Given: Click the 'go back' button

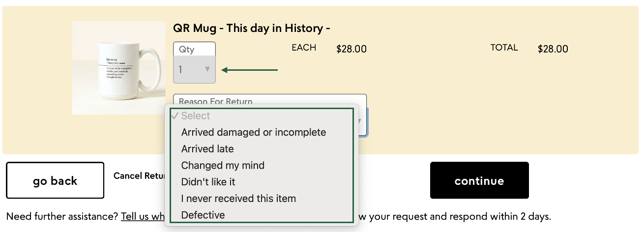Looking at the screenshot, I should [x=55, y=180].
